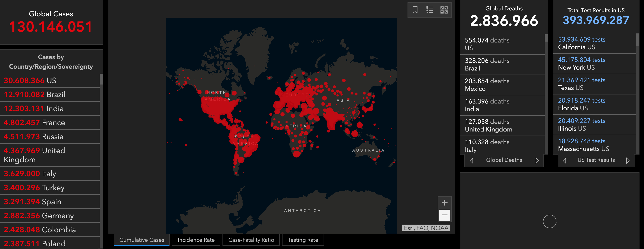Switch to the Case-Fatality Ratio tab

point(251,240)
